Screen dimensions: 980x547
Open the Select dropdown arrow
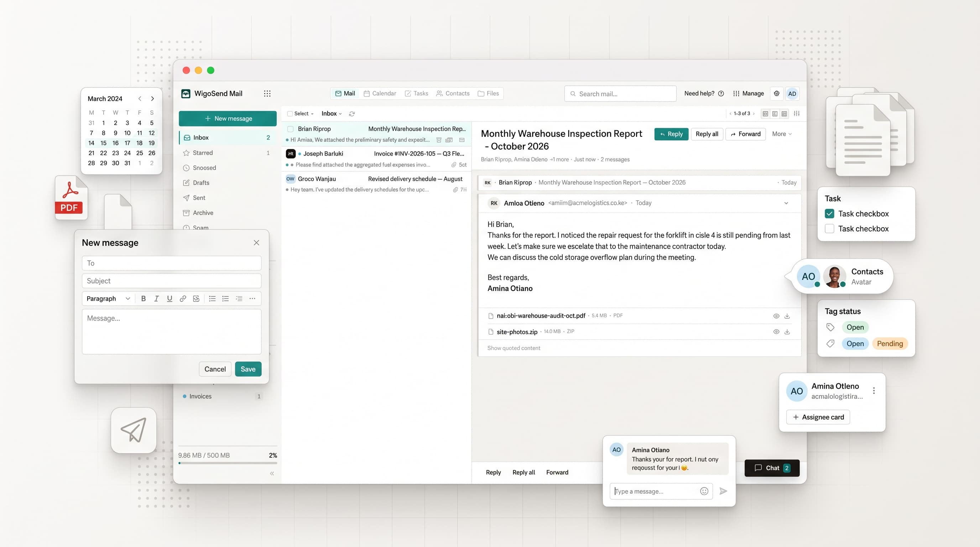coord(312,114)
